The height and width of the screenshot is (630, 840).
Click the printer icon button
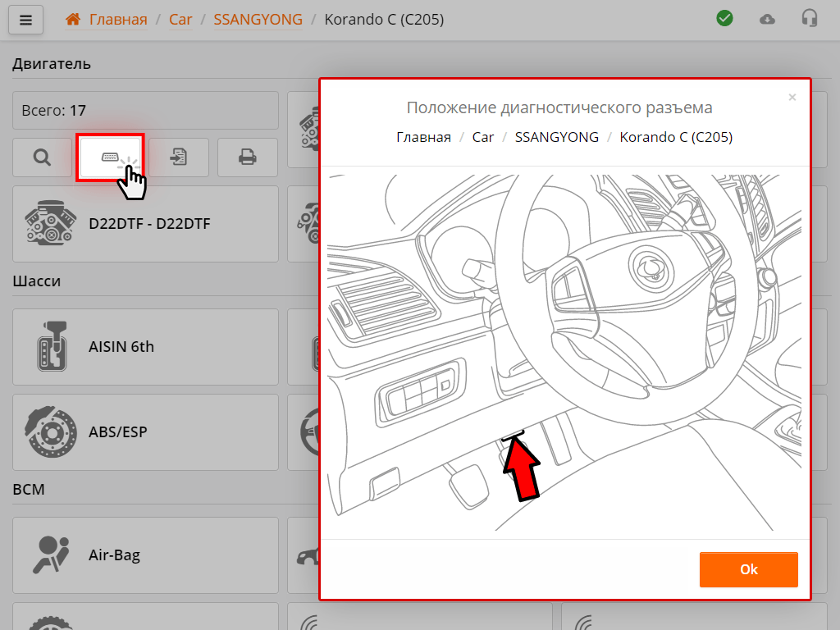(247, 157)
